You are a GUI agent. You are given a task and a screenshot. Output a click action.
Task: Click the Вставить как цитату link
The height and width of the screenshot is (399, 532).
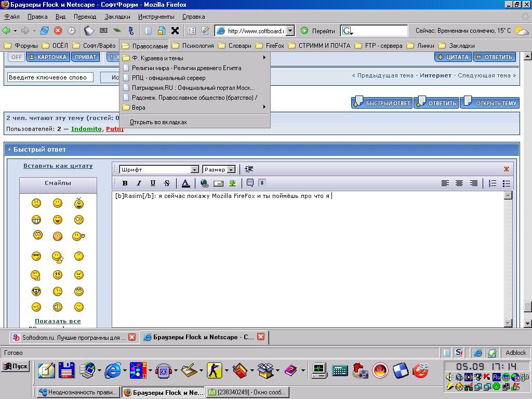[x=58, y=166]
